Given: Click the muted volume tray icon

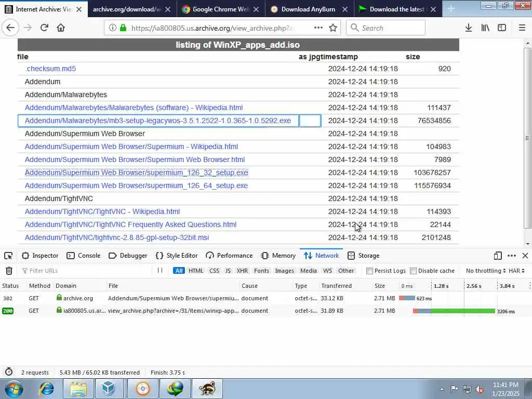Looking at the screenshot, I should coord(480,390).
